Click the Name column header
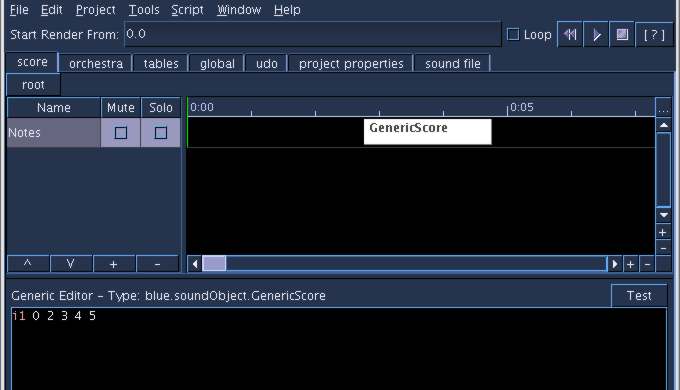This screenshot has height=390, width=680. tap(54, 108)
